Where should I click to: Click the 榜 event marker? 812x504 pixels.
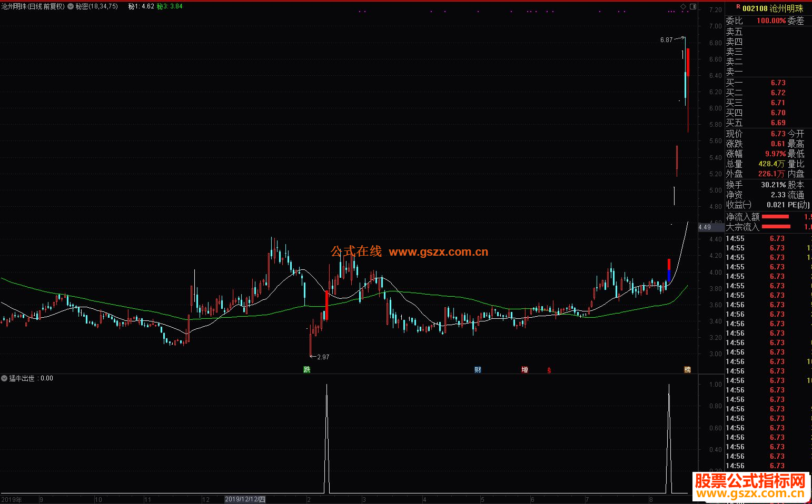click(687, 370)
